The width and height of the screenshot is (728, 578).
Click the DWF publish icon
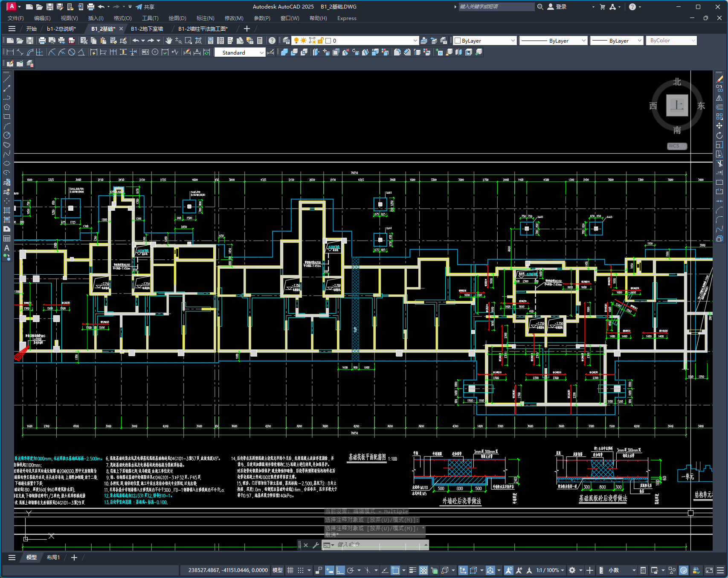72,41
